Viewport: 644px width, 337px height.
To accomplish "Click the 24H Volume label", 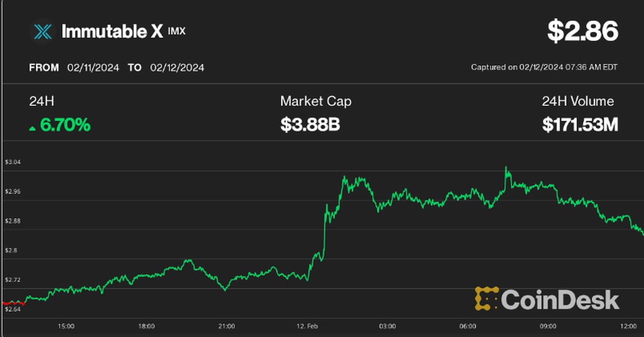I will pyautogui.click(x=577, y=101).
